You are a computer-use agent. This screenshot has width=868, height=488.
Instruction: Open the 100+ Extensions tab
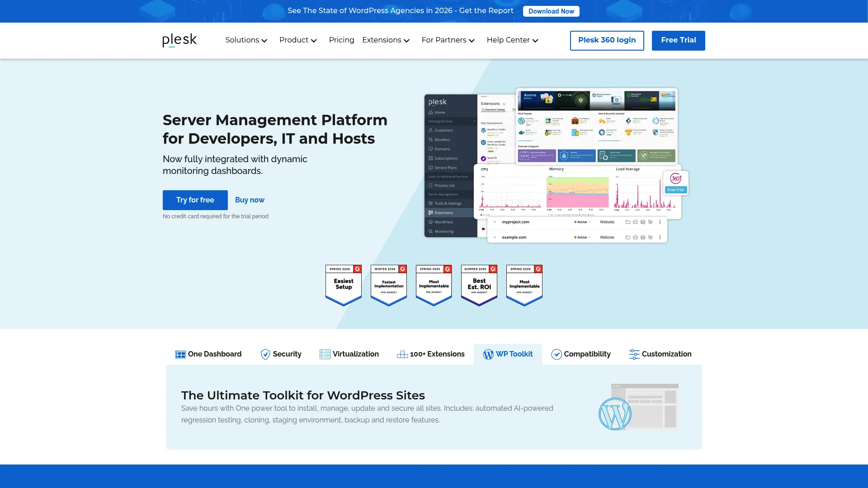431,354
